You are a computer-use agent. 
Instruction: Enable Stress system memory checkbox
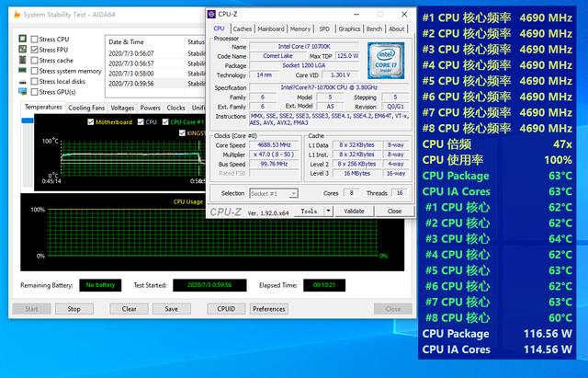[35, 71]
